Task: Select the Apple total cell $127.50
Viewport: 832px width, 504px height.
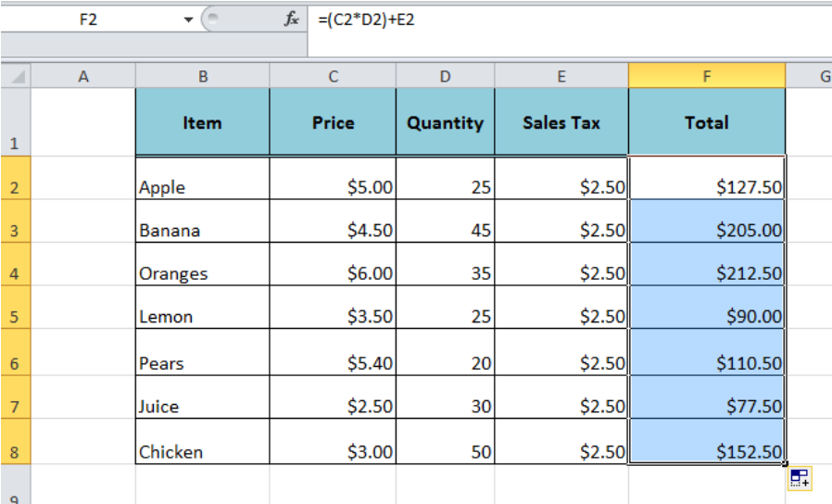Action: [x=706, y=187]
